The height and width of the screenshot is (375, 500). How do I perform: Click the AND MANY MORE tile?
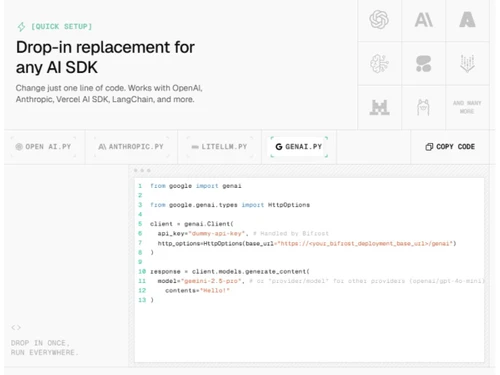(467, 107)
